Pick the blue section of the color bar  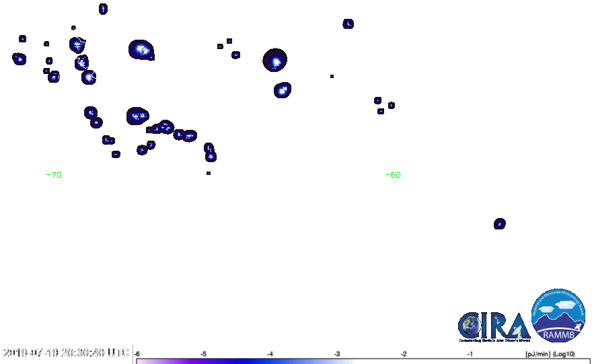click(269, 361)
